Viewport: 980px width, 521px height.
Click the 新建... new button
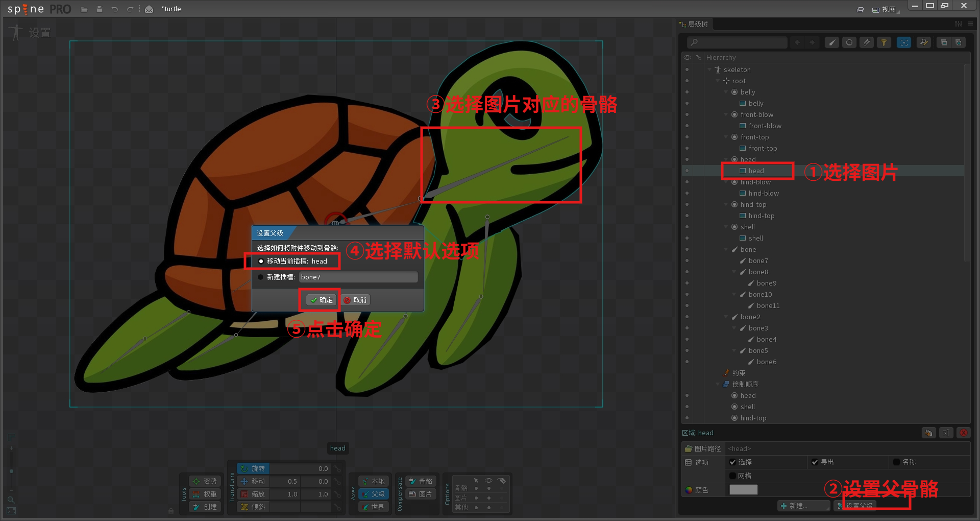[803, 506]
